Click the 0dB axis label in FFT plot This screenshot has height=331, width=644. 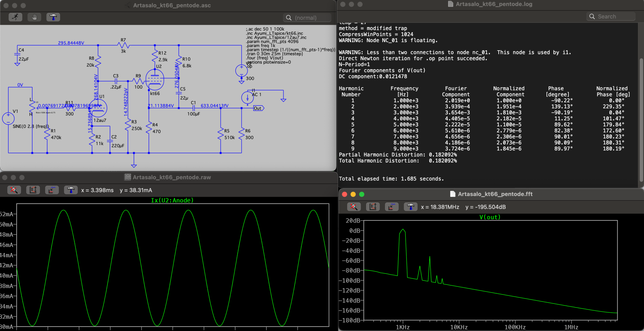coord(354,230)
